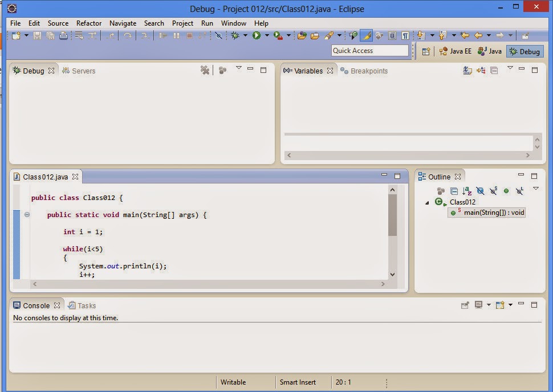Click the Quick Access search field
The image size is (553, 392).
pos(369,51)
